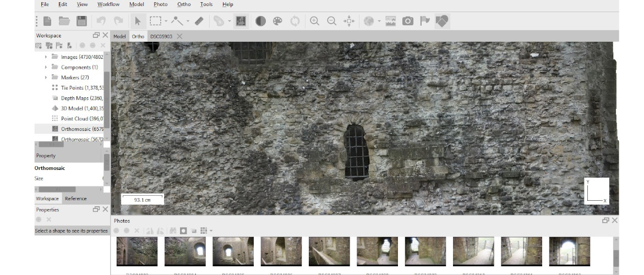Click the camera capture view icon
This screenshot has width=644, height=275.
407,21
